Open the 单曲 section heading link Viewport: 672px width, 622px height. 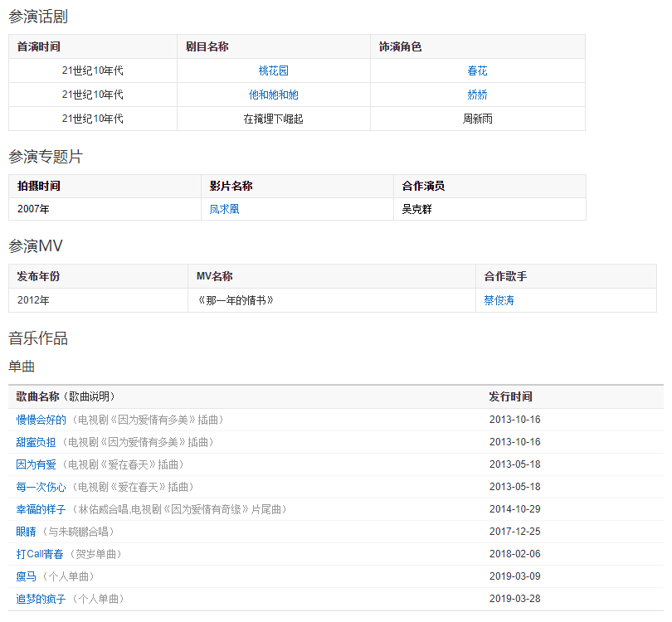click(x=22, y=367)
